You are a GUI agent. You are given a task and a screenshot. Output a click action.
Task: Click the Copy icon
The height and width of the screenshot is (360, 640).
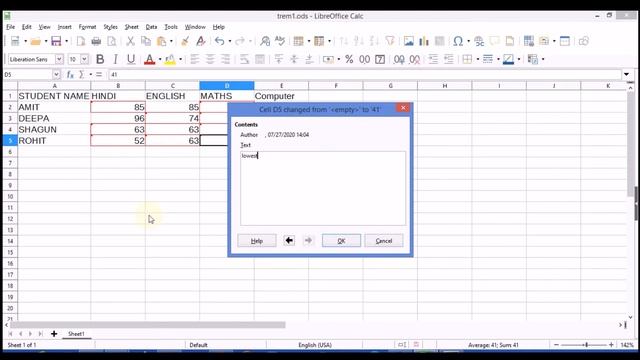(146, 41)
